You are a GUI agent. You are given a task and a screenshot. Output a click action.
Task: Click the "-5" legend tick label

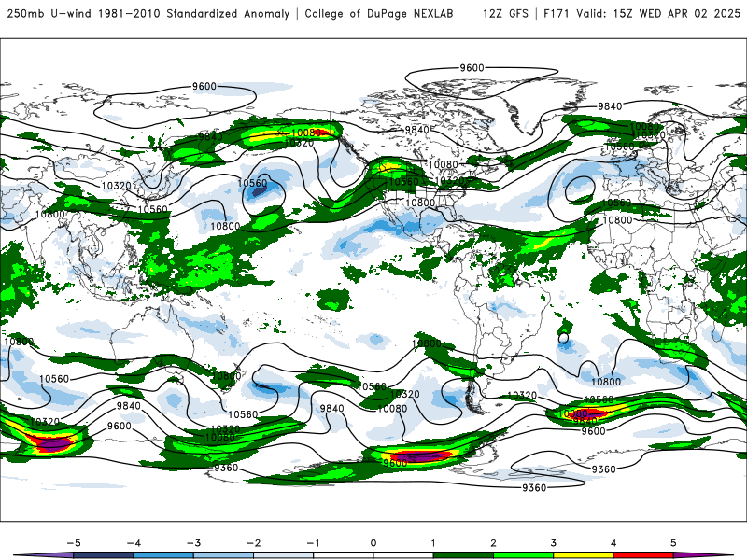coord(74,543)
